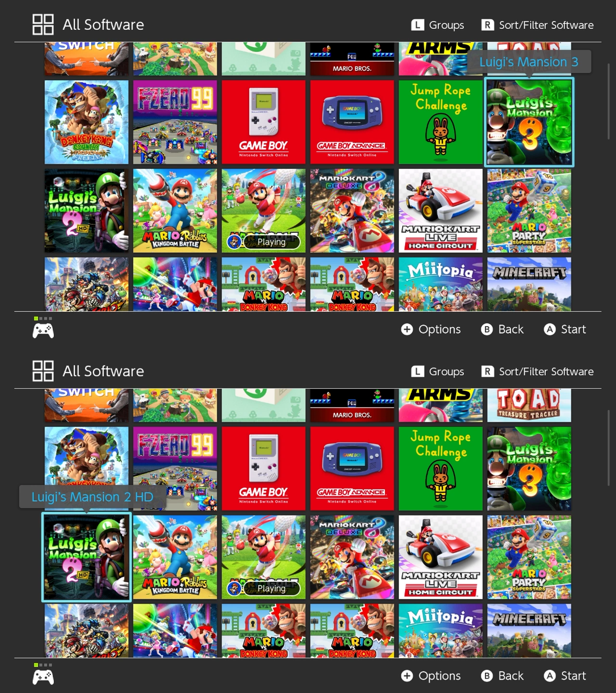616x693 pixels.
Task: Click the scrollbar in the upper screenshot
Action: pos(609,101)
